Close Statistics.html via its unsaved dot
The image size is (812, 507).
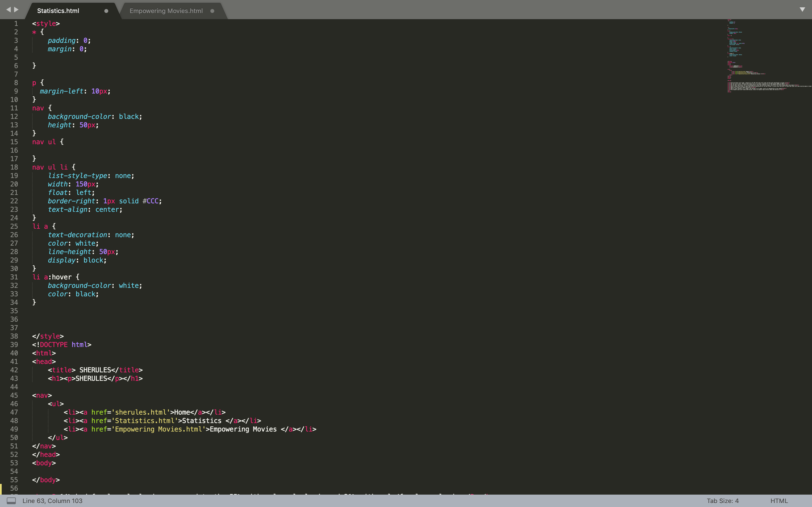click(x=106, y=11)
